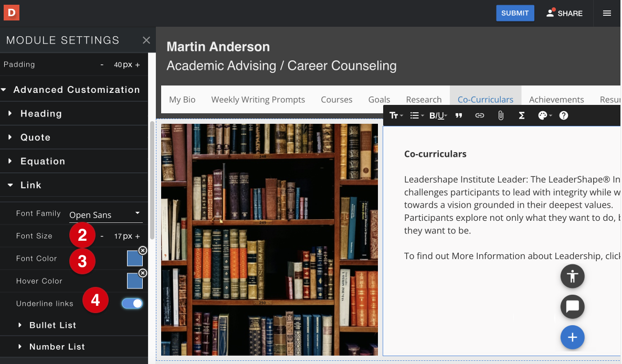Attach a file using the paperclip icon
The width and height of the screenshot is (622, 364).
[x=501, y=115]
